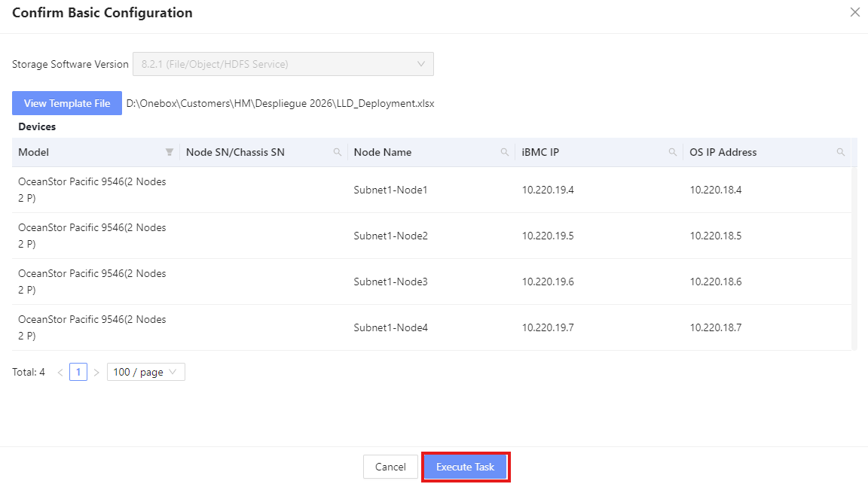Screen dimensions: 868x484
Task: Click search icon in OS IP Address column
Action: (841, 152)
